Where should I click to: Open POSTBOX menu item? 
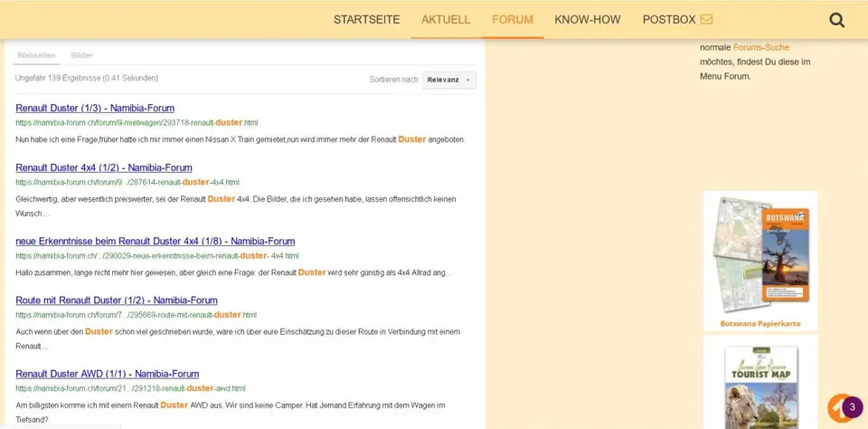tap(669, 20)
